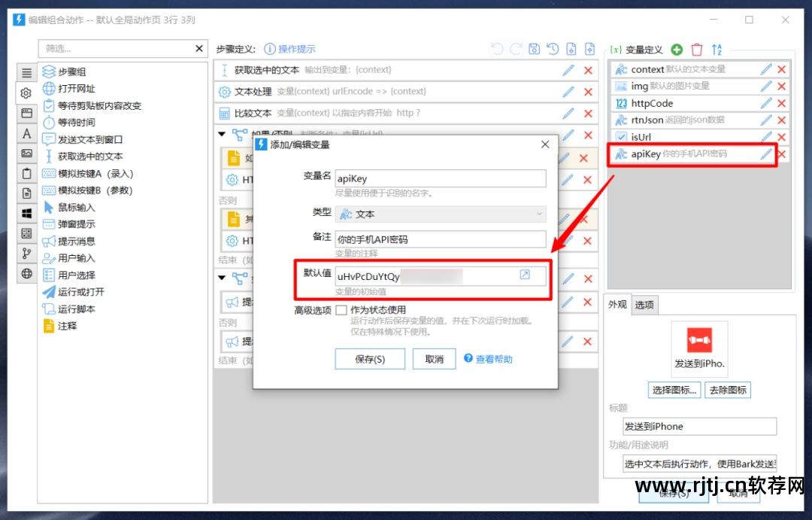This screenshot has width=812, height=520.
Task: Select 模拟按键A (录入) action
Action: (88, 174)
